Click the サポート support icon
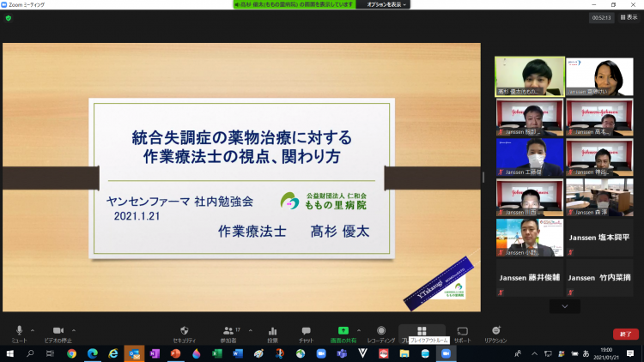Screen dimensions: 644x362 tap(463, 331)
